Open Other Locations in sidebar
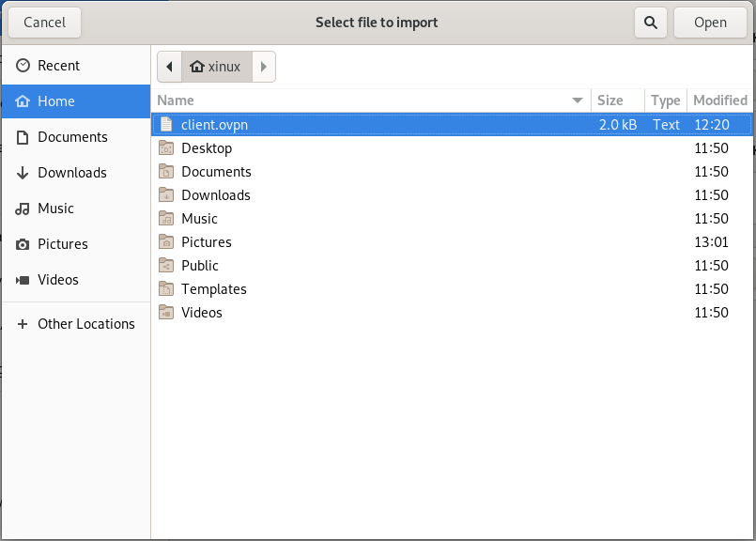This screenshot has height=541, width=756. (85, 324)
